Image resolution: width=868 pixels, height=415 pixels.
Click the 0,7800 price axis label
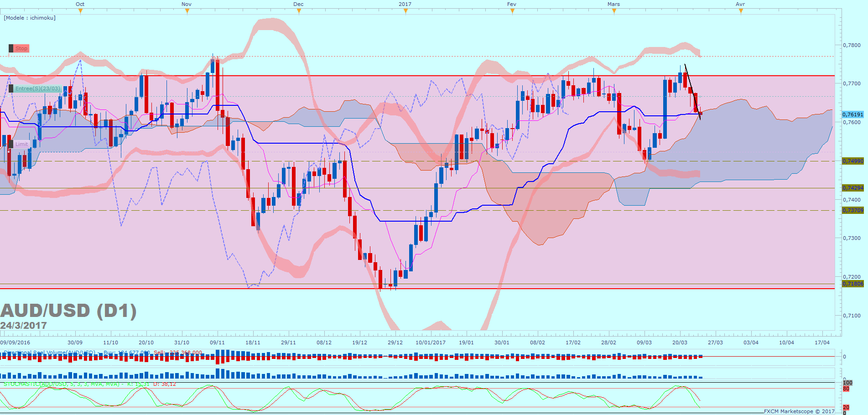[852, 45]
